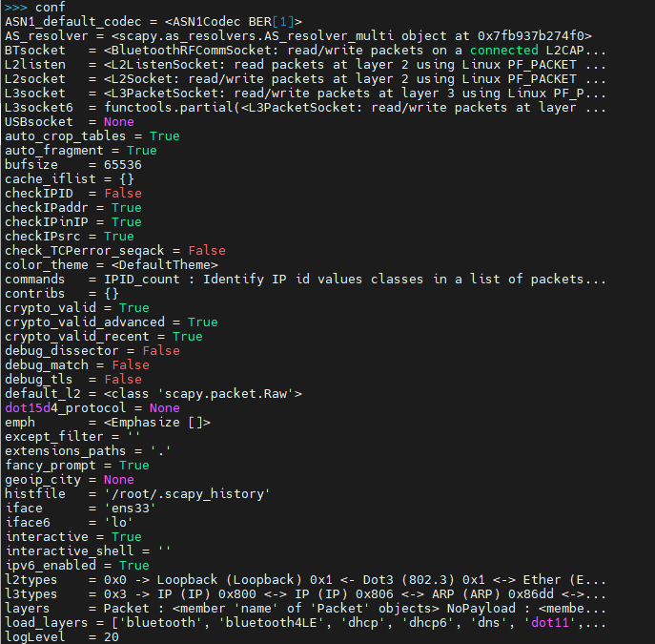Click the False value of debug_match
Viewport: 655px width, 644px height.
[131, 365]
